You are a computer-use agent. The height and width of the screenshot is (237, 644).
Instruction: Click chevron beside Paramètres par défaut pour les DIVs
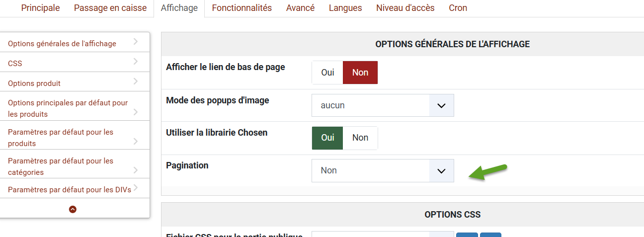click(x=136, y=188)
